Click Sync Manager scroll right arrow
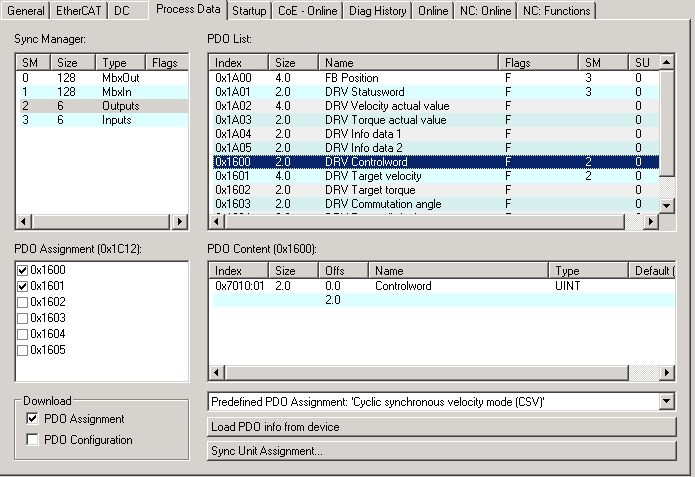Viewport: 695px width, 477px height. click(x=179, y=221)
